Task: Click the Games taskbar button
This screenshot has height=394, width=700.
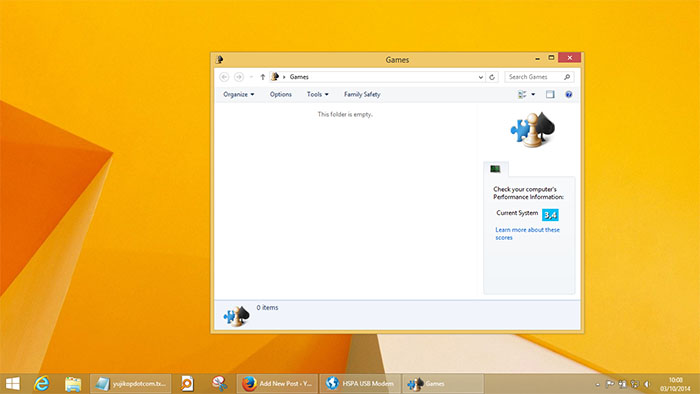Action: (x=443, y=384)
